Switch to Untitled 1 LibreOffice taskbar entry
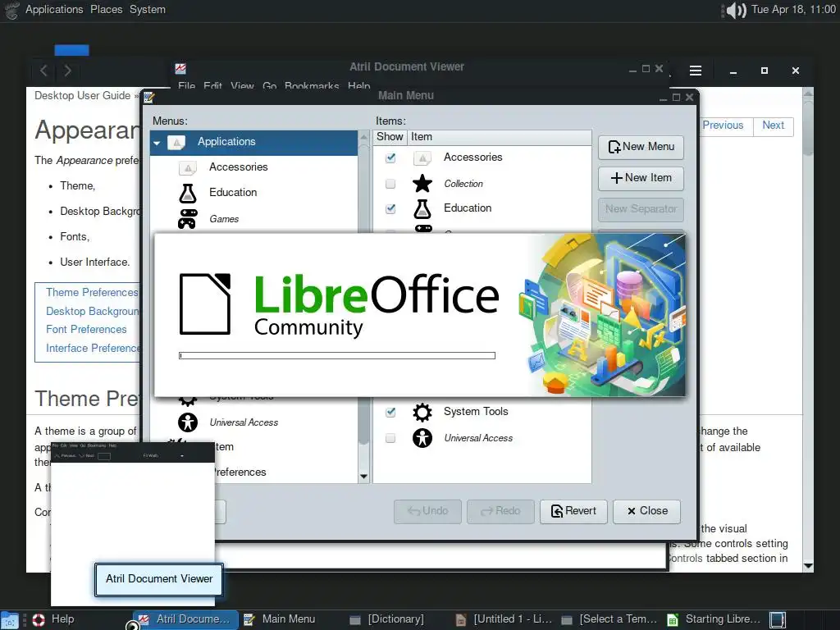Viewport: 840px width, 630px height. coord(504,620)
